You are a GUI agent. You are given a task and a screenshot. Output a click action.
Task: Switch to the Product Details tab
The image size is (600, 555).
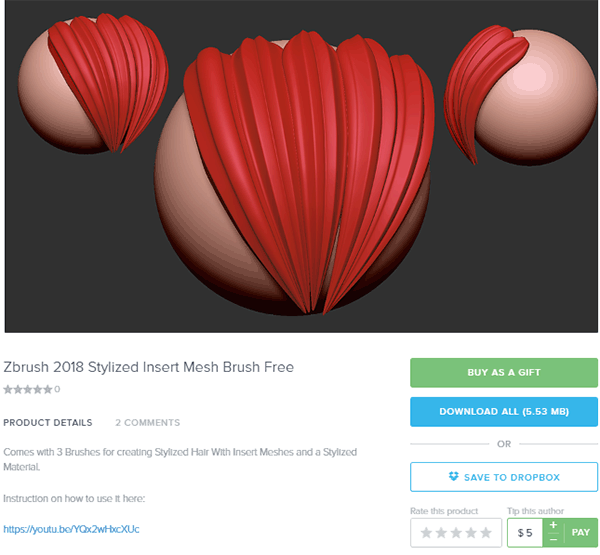[48, 423]
